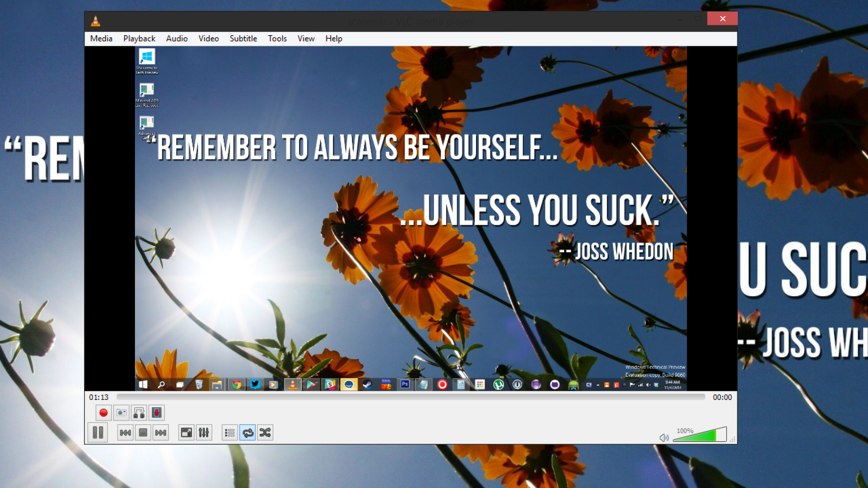This screenshot has height=488, width=868.
Task: Adjust the green volume slider
Action: (x=700, y=435)
